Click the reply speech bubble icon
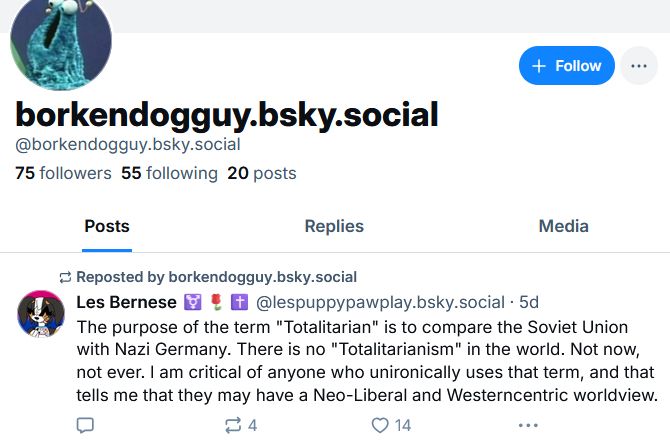Image resolution: width=670 pixels, height=441 pixels. coord(85,425)
